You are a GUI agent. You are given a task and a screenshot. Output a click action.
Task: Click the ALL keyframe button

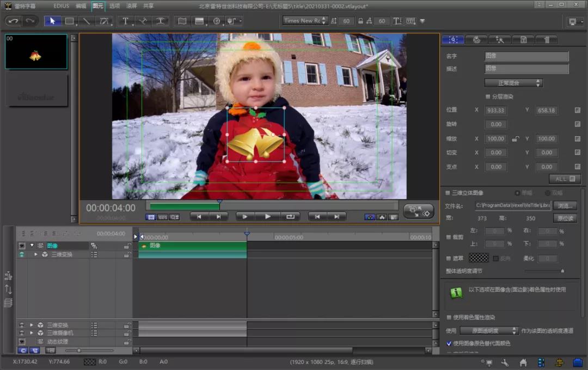pos(565,179)
